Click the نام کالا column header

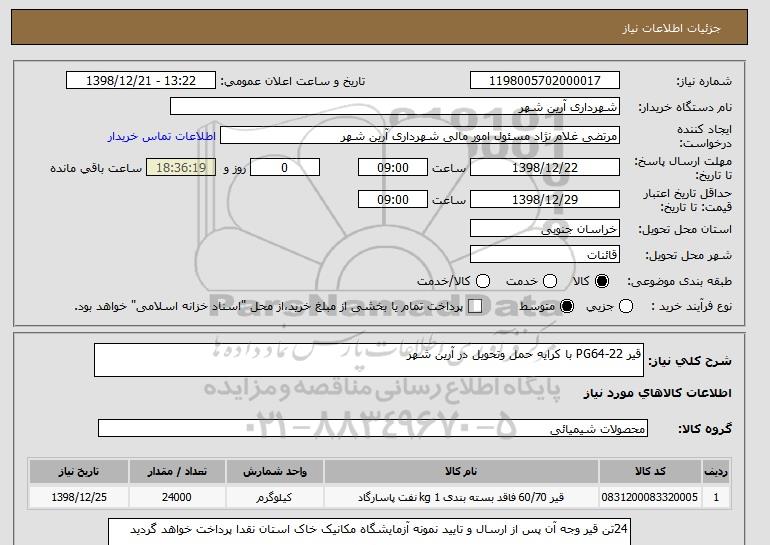point(461,471)
